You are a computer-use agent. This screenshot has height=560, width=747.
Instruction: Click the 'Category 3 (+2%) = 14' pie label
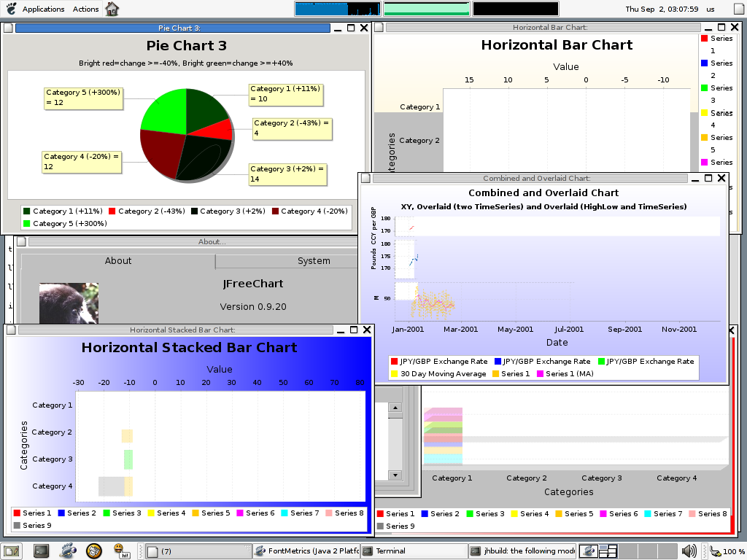[287, 174]
